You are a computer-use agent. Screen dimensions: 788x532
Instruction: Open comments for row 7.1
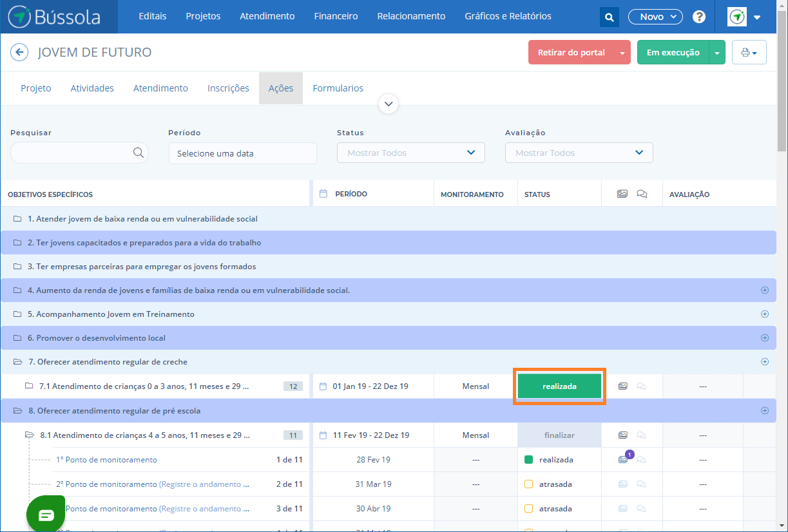coord(641,386)
